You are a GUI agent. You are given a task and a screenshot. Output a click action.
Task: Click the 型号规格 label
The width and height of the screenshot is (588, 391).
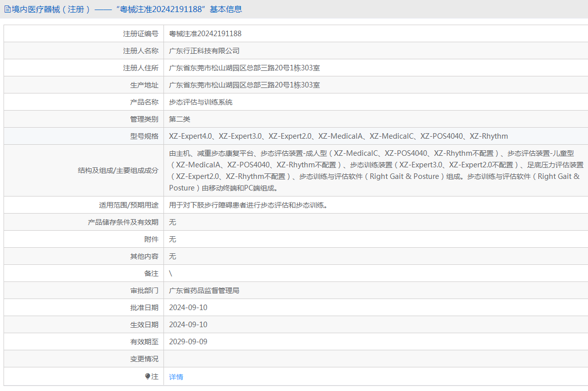tap(144, 136)
